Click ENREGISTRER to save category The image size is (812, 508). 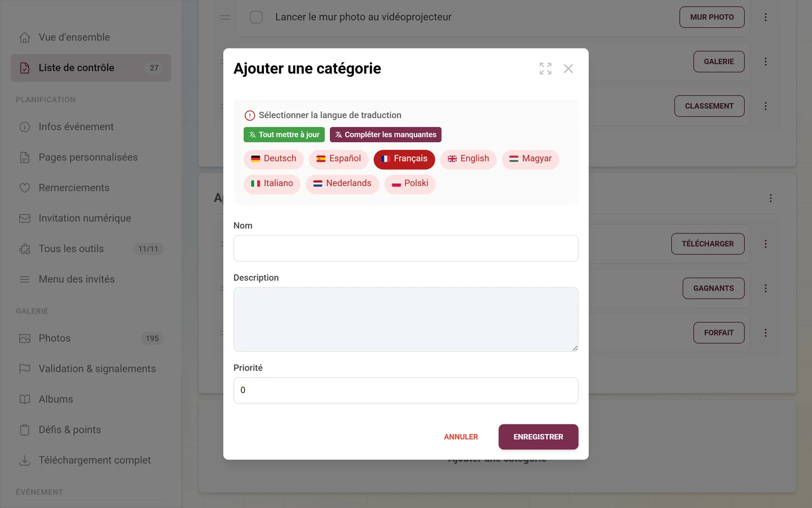point(539,437)
